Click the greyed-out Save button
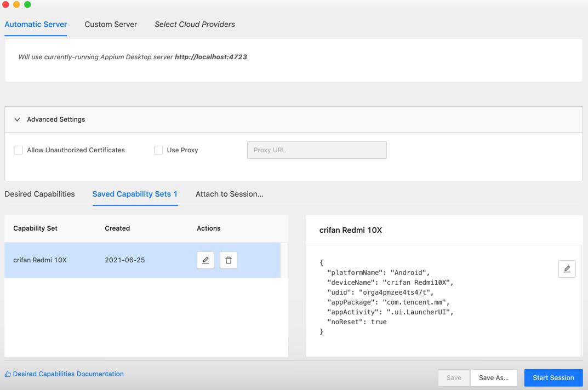588x390 pixels. click(x=454, y=377)
